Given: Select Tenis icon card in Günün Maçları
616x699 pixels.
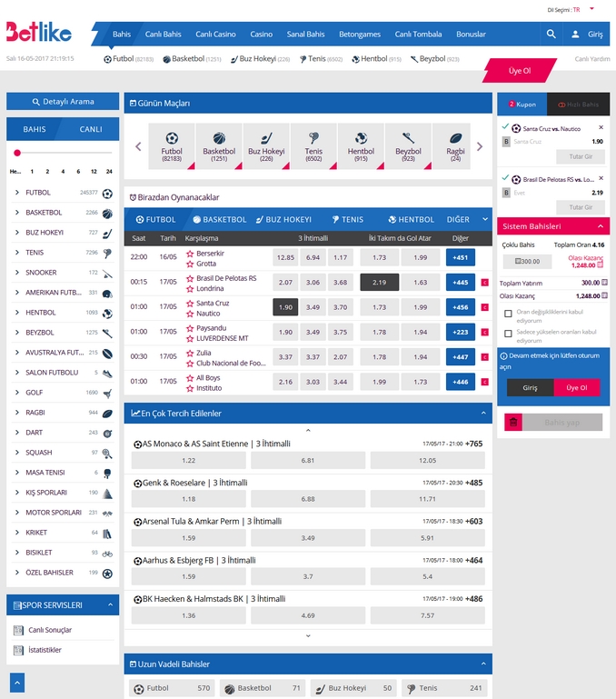Looking at the screenshot, I should point(313,146).
